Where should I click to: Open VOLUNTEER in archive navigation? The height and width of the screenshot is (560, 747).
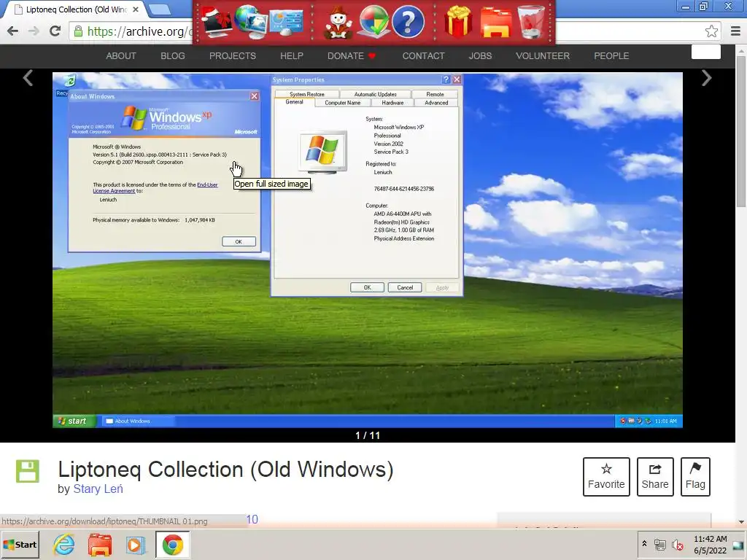pyautogui.click(x=543, y=55)
